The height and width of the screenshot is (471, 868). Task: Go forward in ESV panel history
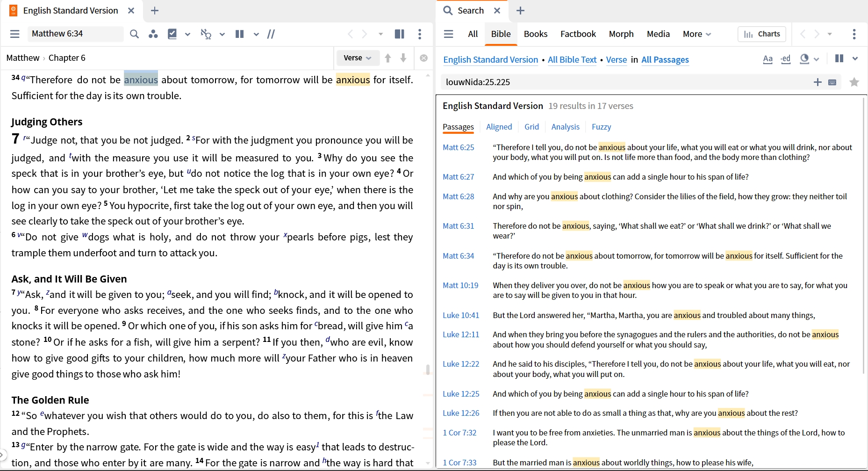(x=365, y=34)
